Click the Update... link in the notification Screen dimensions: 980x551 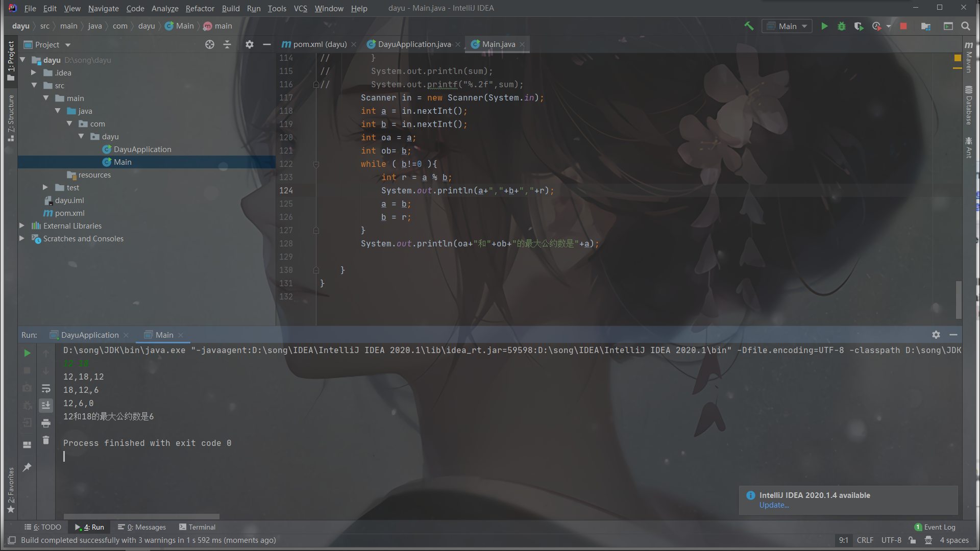pyautogui.click(x=774, y=505)
